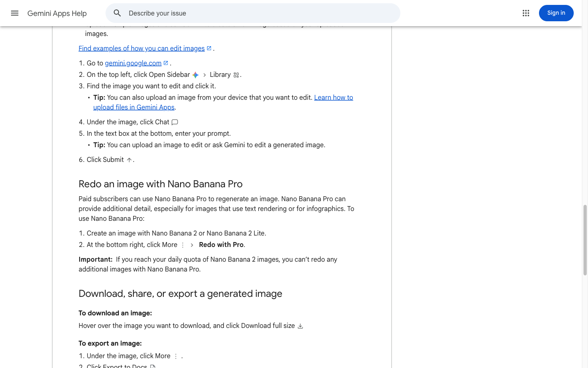Click the search magnifier icon
The image size is (588, 368).
tap(117, 13)
